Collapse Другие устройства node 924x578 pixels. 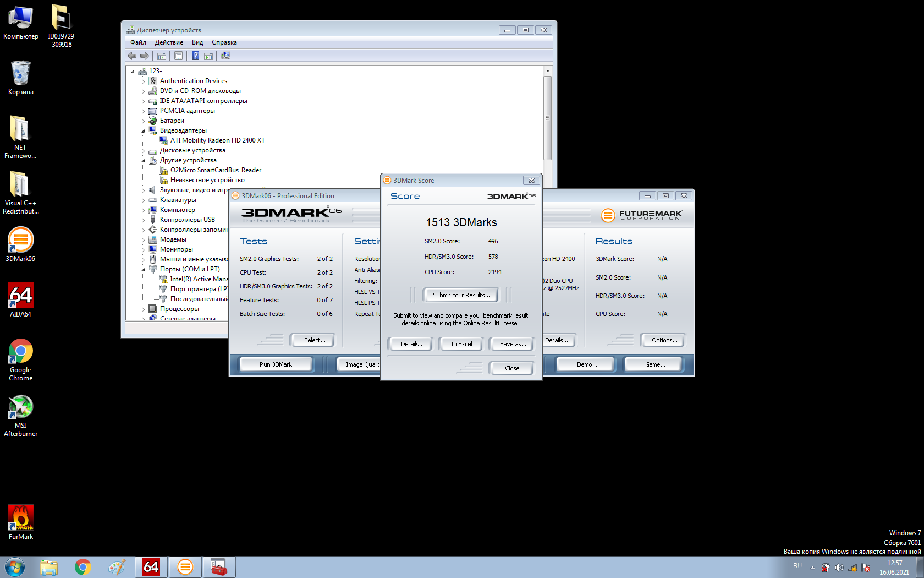point(143,161)
